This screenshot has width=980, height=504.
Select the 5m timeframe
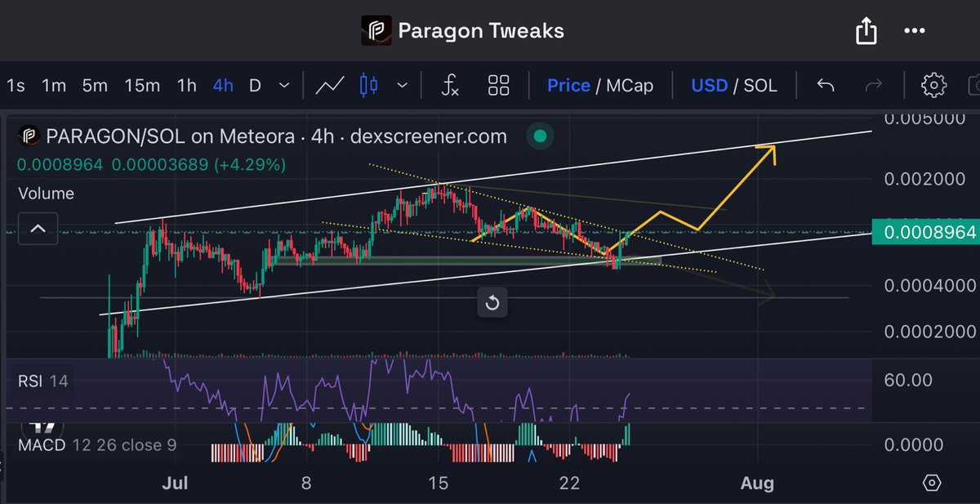coord(96,85)
